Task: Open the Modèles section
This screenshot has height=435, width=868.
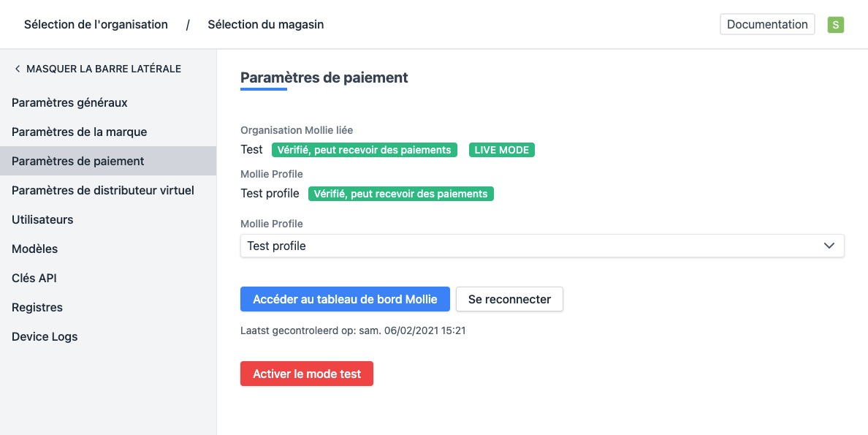Action: point(34,249)
